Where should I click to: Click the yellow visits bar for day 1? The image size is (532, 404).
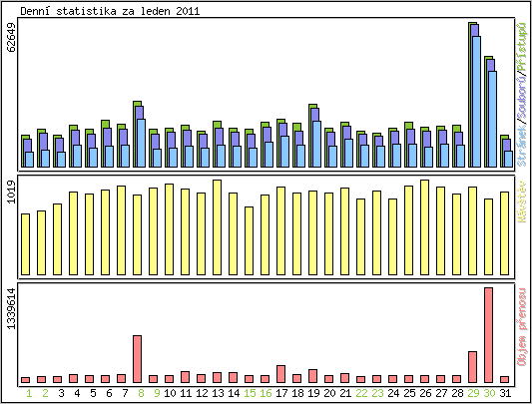[x=25, y=244]
